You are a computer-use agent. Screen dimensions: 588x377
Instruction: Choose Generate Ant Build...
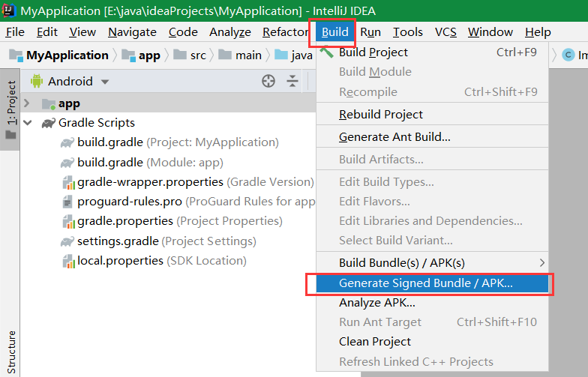pyautogui.click(x=432, y=136)
